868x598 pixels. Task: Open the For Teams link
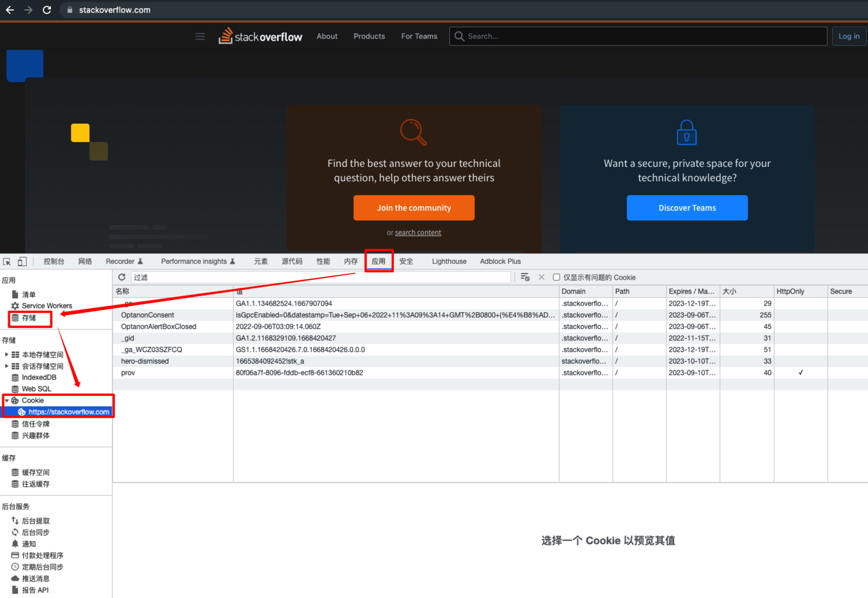coord(419,36)
